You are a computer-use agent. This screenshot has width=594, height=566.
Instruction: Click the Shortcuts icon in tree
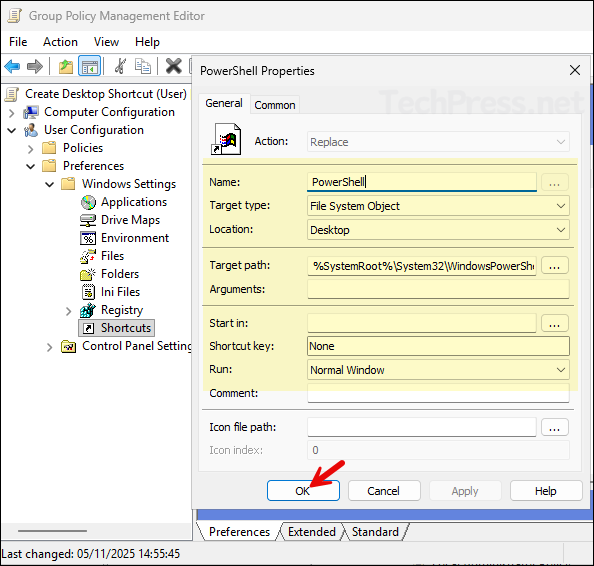coord(88,328)
